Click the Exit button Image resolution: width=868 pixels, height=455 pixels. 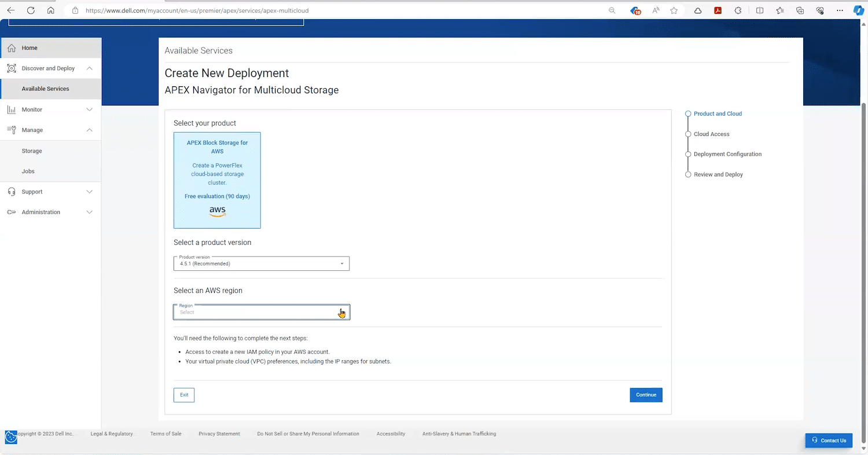pyautogui.click(x=184, y=395)
